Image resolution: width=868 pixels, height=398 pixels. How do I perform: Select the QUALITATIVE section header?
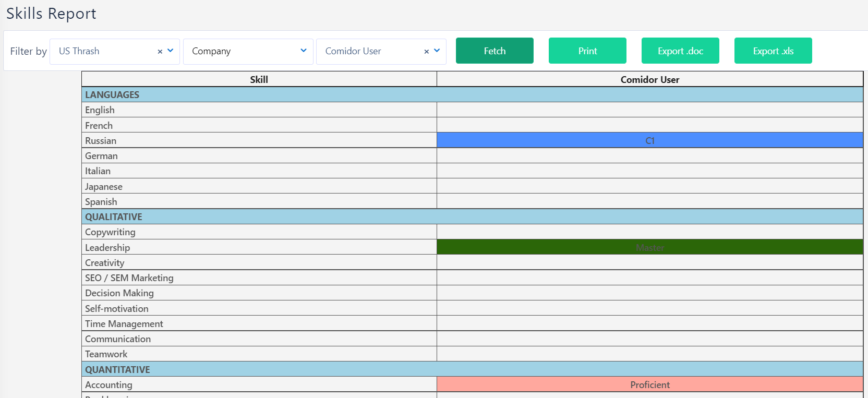click(x=472, y=216)
